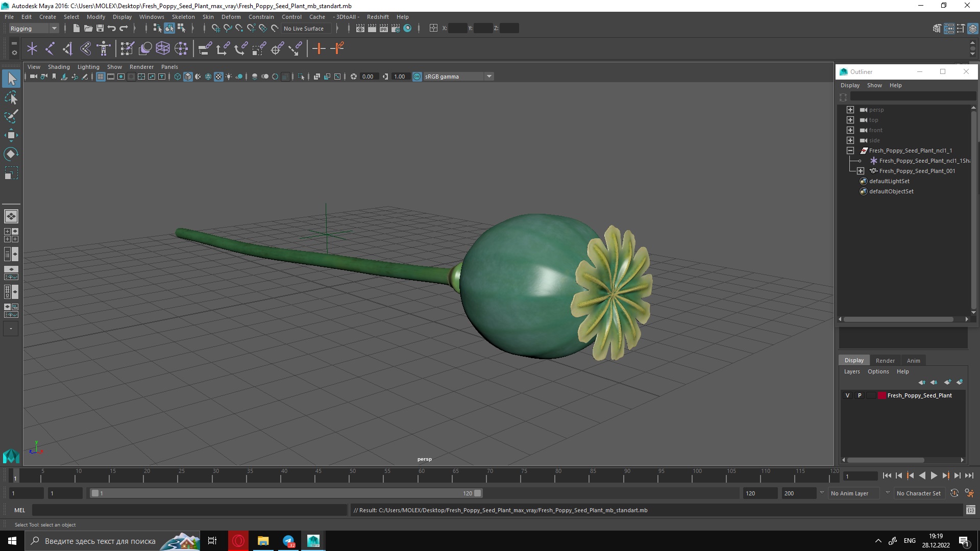Screen dimensions: 980x551
Task: Expand the persp camera node
Action: point(850,110)
